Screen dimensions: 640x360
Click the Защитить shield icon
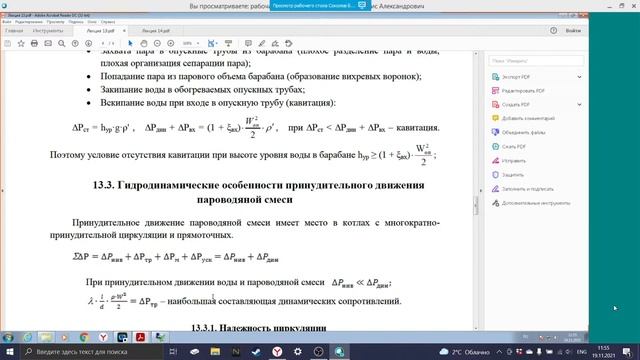[x=496, y=175]
